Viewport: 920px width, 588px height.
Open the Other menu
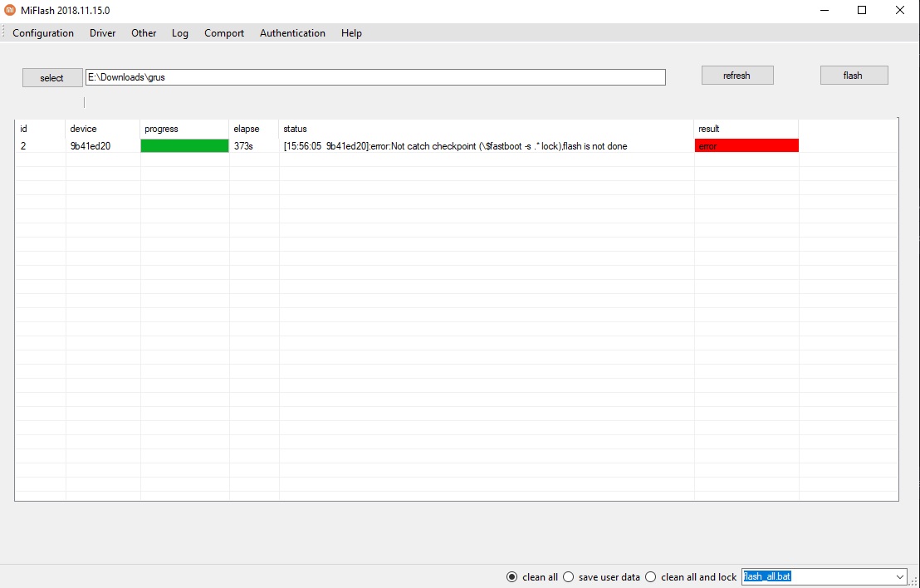click(144, 33)
